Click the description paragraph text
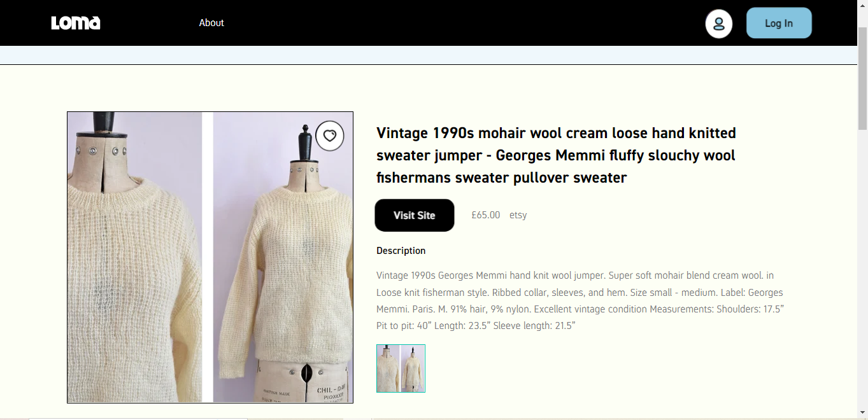The image size is (868, 420). coord(580,300)
